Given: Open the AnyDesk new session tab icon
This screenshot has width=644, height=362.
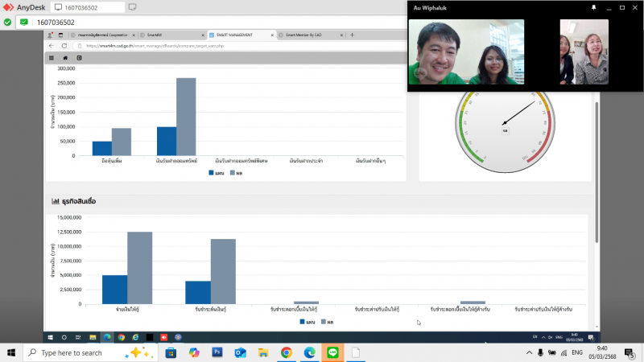Looking at the screenshot, I should click(x=132, y=7).
